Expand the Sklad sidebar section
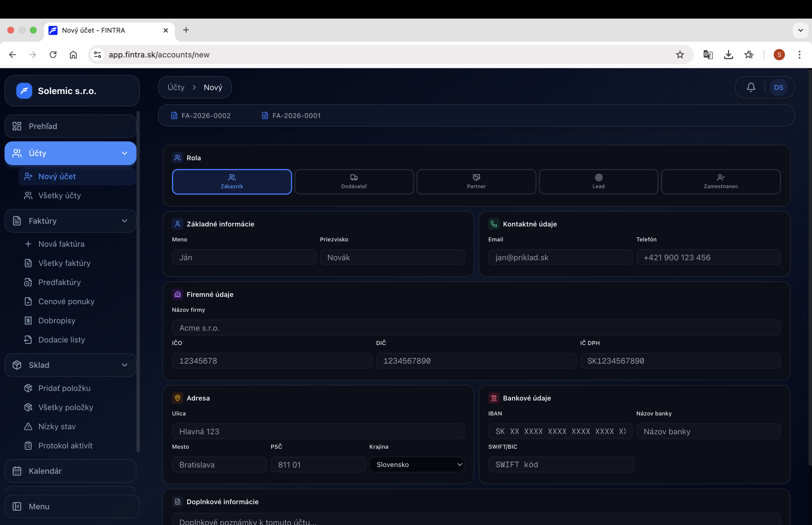Screen dimensions: 812x525 tap(124, 365)
